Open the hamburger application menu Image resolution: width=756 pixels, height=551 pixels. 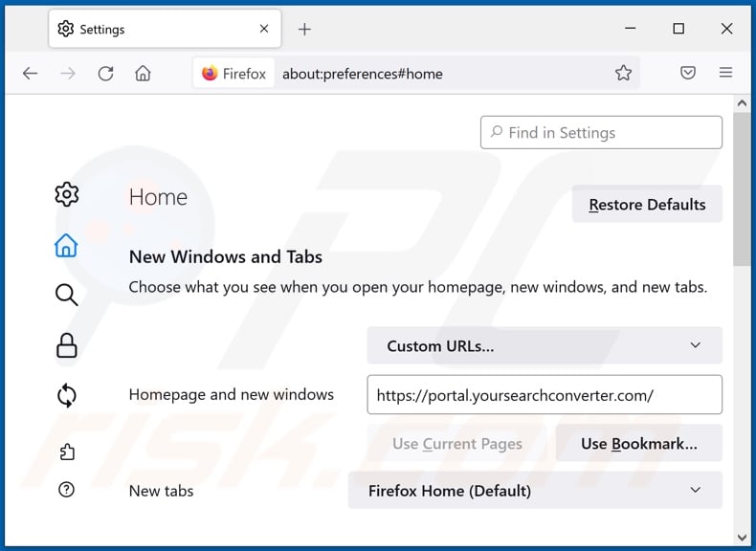(725, 73)
